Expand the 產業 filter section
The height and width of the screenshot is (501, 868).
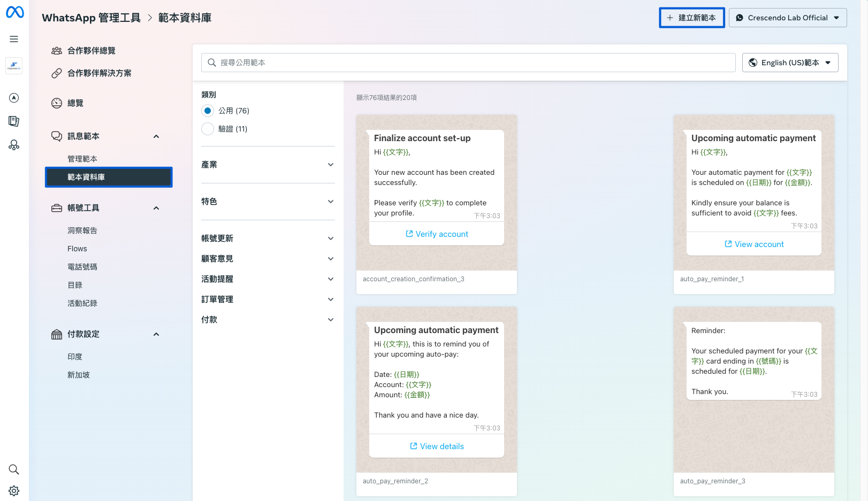[x=268, y=165]
